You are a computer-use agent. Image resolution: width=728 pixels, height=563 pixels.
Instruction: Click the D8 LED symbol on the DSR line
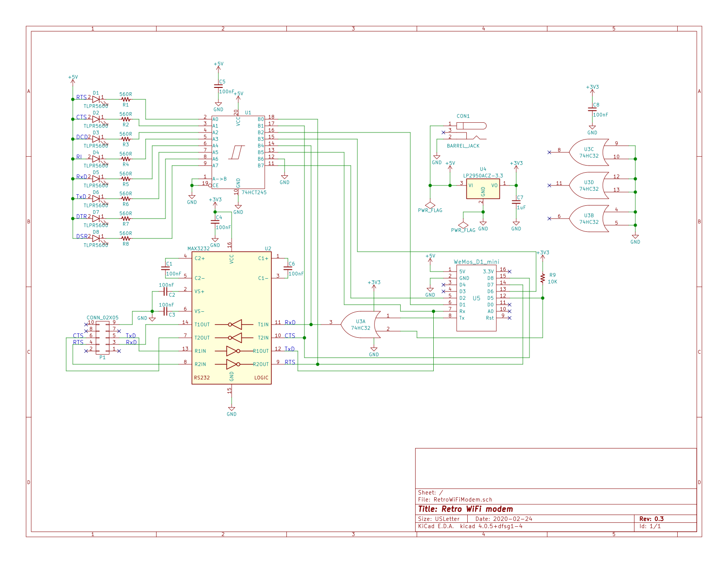coord(96,238)
